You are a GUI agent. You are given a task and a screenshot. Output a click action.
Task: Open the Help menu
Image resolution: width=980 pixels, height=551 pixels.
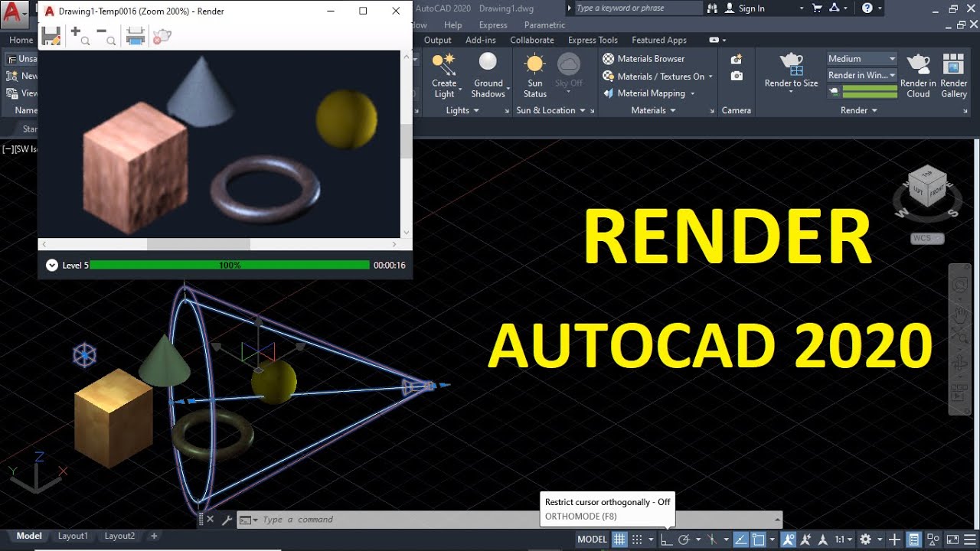tap(452, 25)
